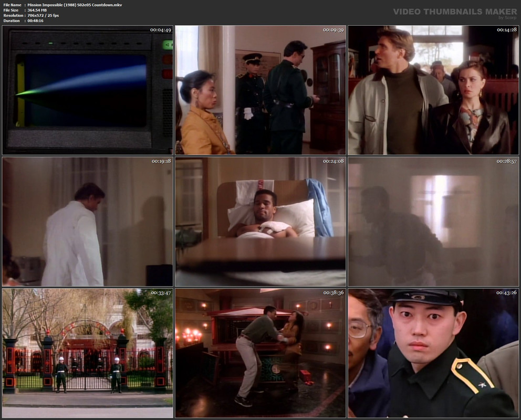This screenshot has width=521, height=420.
Task: Click the timestamp text '00:28:57'
Action: coord(507,161)
